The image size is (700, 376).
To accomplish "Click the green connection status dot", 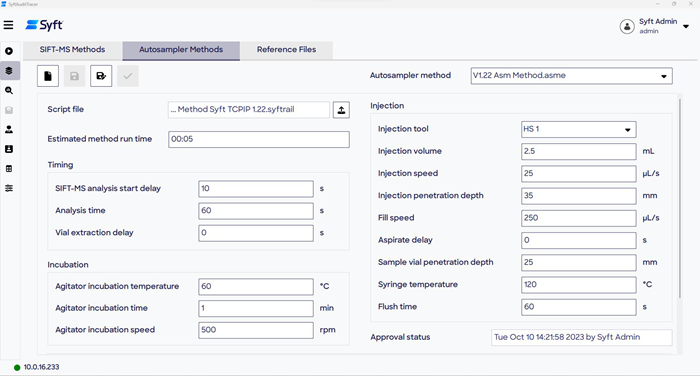I will (x=17, y=368).
